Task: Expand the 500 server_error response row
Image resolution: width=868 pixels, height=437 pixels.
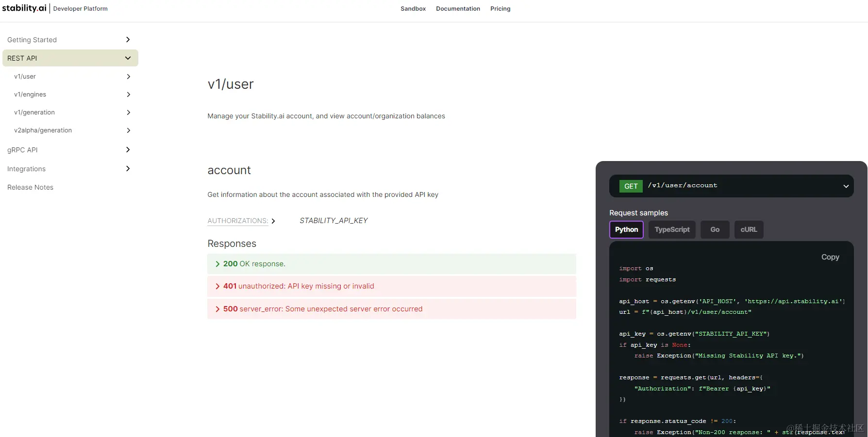Action: (x=391, y=309)
